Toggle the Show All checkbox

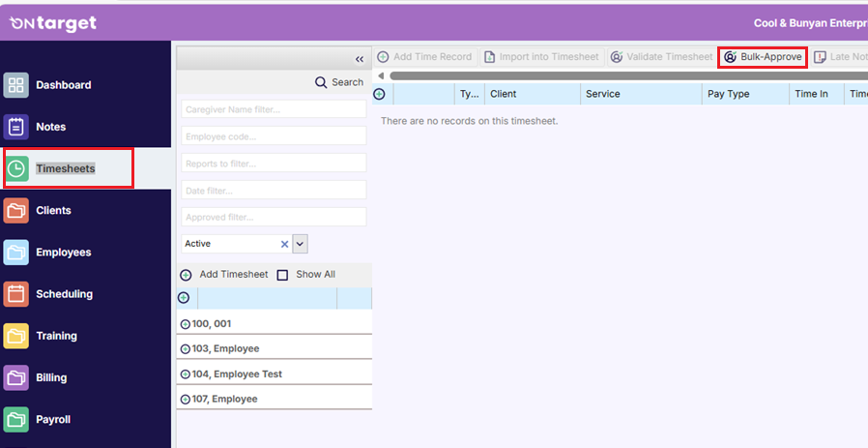(x=282, y=275)
